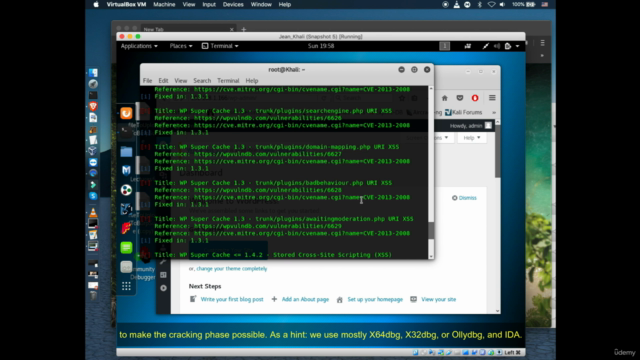Click 'change your theme completely' link
The width and height of the screenshot is (640, 360).
pos(232,269)
